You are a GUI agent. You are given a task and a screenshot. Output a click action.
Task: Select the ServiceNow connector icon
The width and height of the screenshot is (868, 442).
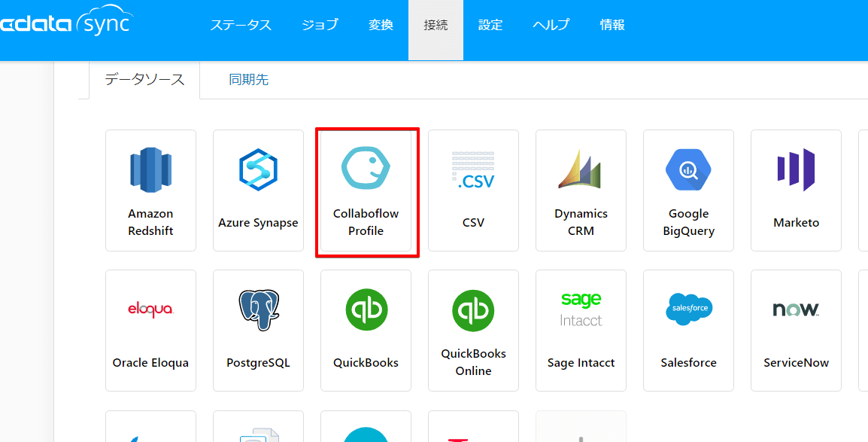[x=796, y=309]
